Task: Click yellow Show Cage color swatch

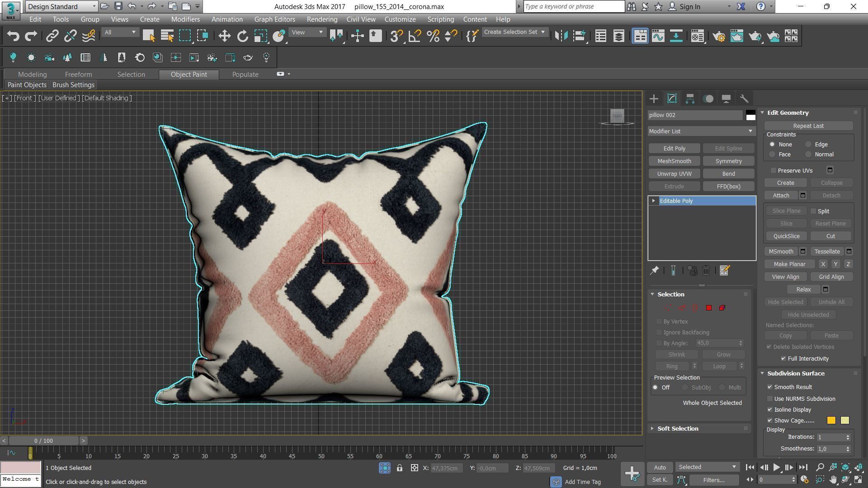Action: click(x=844, y=421)
